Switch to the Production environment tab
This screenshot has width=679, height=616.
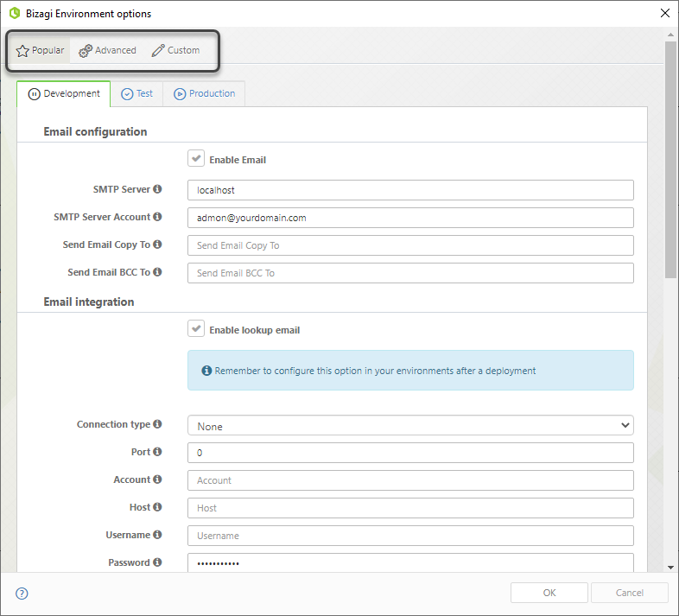[205, 93]
